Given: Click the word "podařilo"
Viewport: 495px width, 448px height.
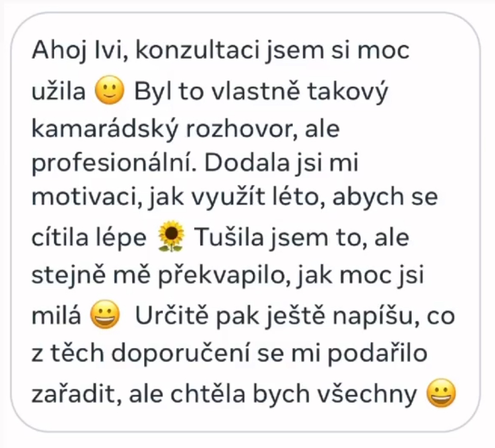Looking at the screenshot, I should click(377, 353).
